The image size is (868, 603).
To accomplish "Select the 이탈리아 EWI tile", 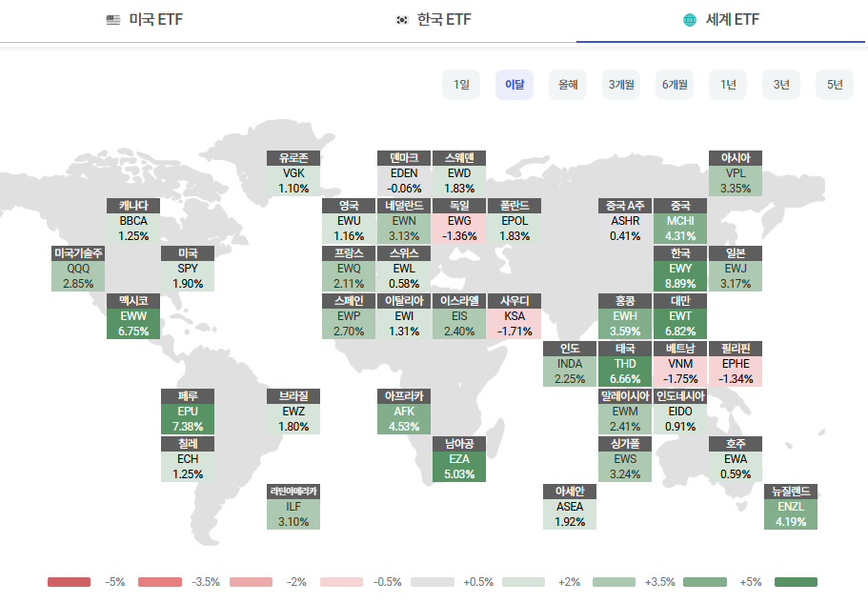I will pos(404,316).
